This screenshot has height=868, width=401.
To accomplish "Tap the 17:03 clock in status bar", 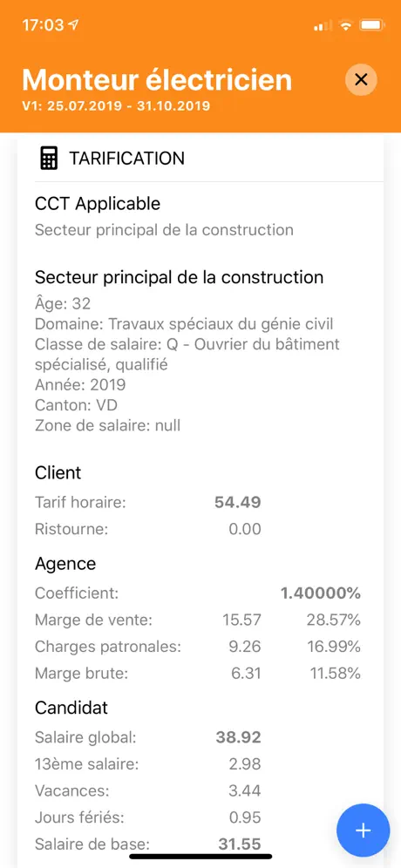I will click(44, 25).
